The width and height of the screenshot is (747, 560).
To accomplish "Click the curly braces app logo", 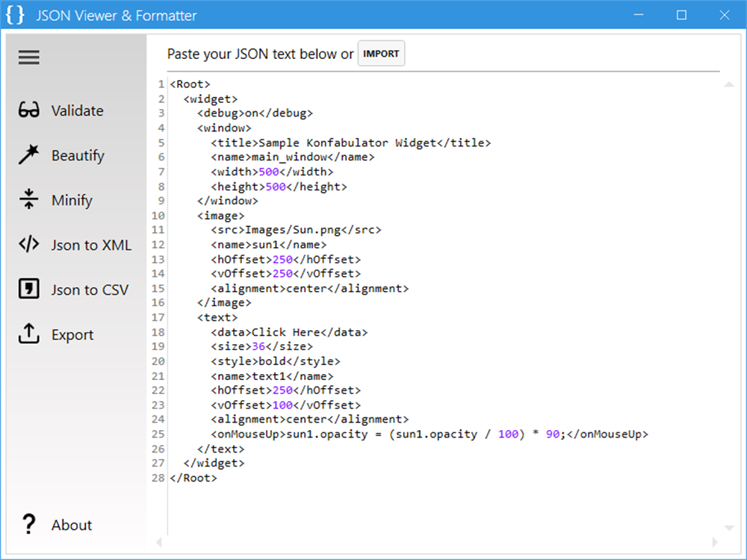I will (14, 14).
